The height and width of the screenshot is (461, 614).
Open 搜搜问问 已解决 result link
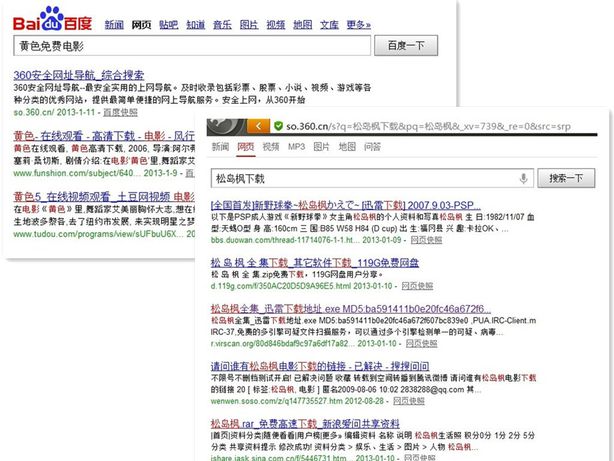320,367
